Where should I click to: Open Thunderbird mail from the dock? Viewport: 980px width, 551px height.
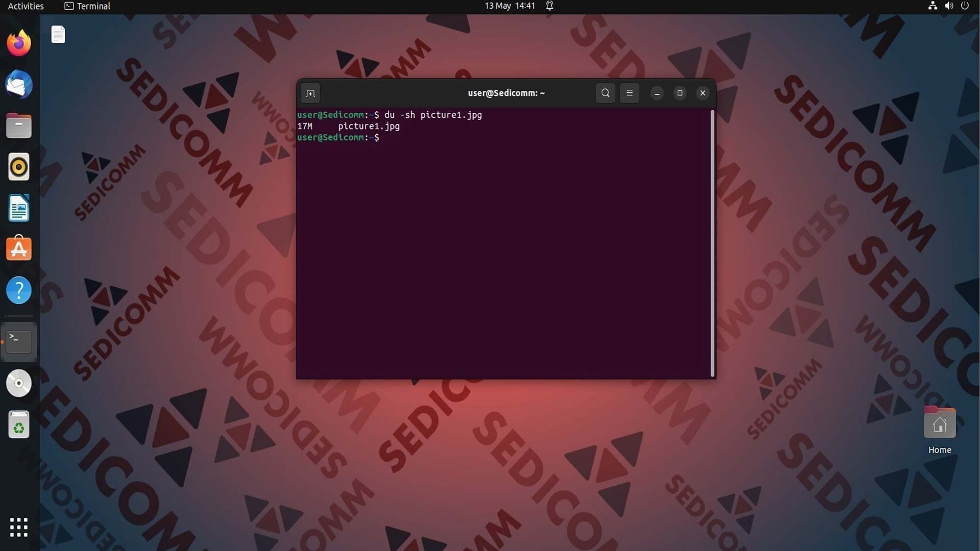tap(19, 84)
